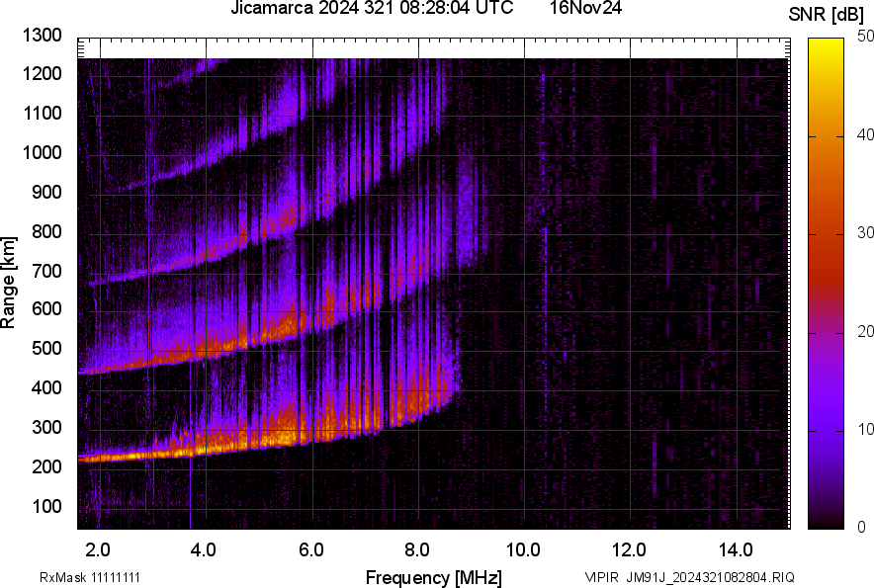The width and height of the screenshot is (874, 588).
Task: Click the colorbar tick label 20
Action: click(x=865, y=332)
